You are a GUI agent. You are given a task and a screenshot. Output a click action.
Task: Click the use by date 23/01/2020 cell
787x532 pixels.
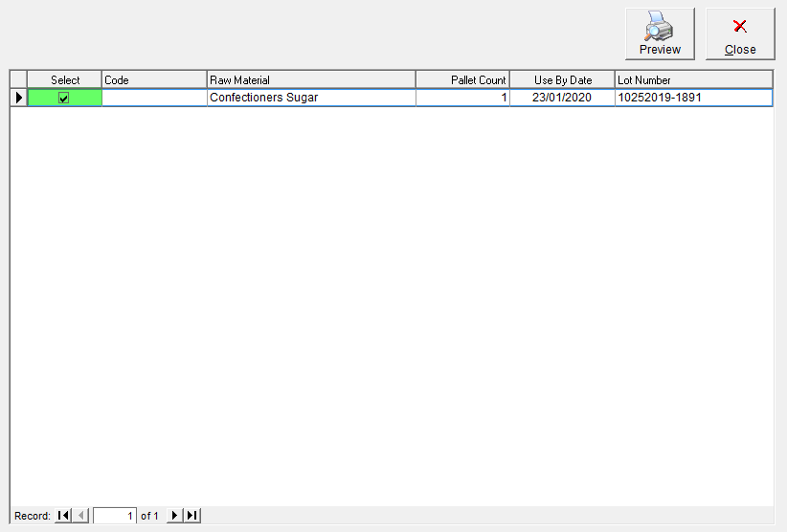563,98
